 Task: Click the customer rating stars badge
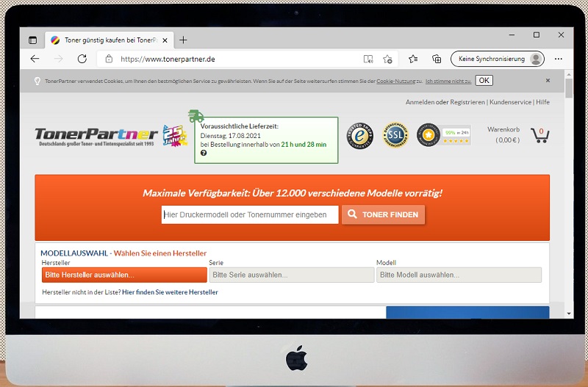[444, 135]
